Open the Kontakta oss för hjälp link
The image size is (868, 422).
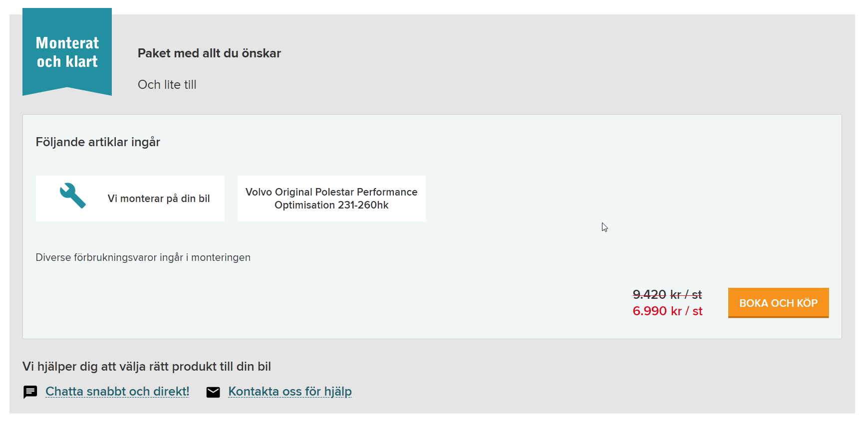pyautogui.click(x=290, y=392)
